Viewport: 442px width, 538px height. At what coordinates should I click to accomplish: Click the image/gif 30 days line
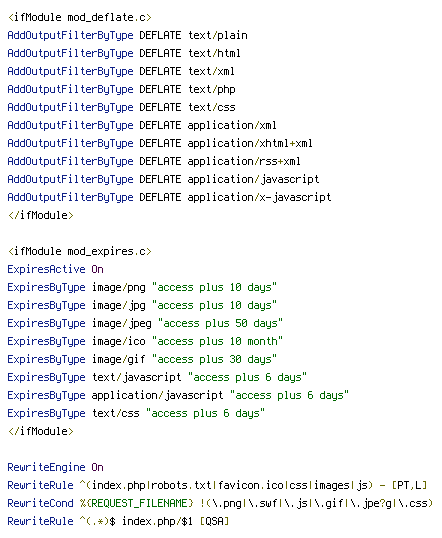[x=142, y=359]
